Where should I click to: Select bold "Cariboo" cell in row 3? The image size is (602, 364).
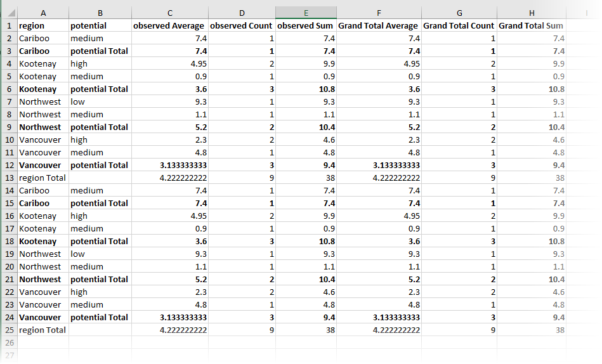pos(43,51)
